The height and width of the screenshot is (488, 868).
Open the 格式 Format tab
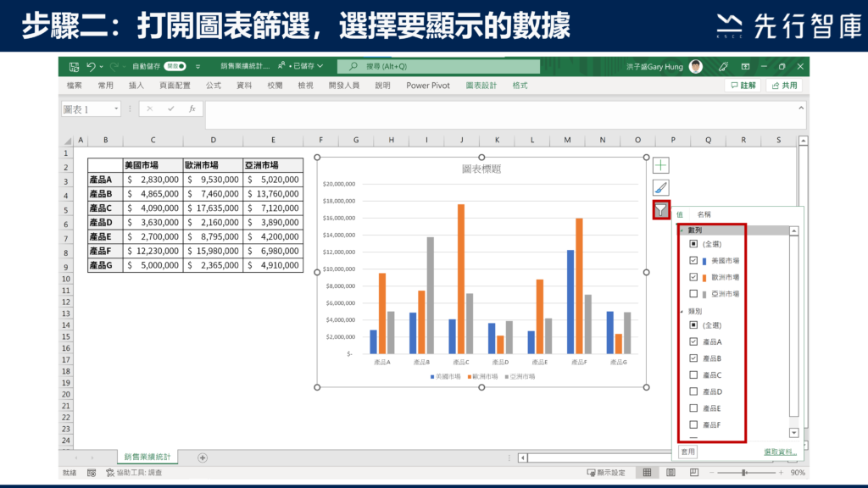520,86
